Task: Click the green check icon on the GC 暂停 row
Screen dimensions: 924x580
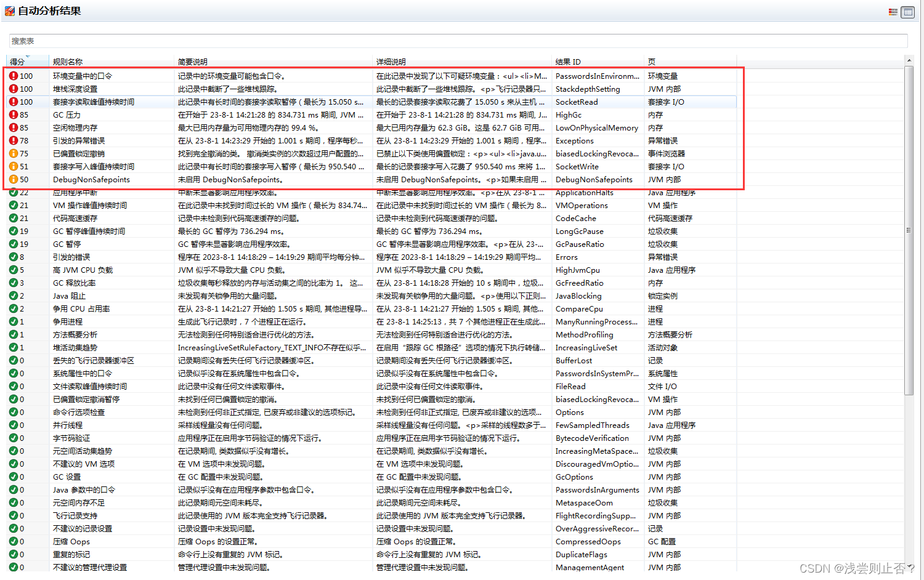Action: click(15, 244)
